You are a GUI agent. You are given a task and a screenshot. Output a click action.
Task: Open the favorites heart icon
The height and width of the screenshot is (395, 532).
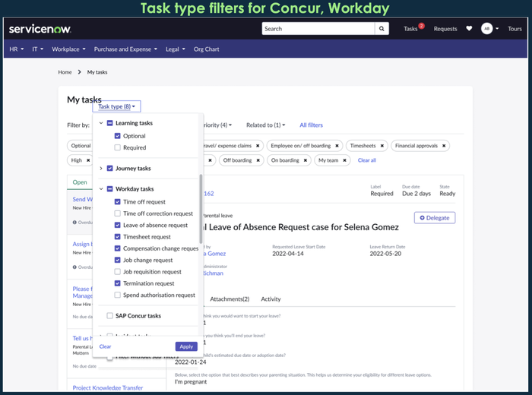(469, 28)
